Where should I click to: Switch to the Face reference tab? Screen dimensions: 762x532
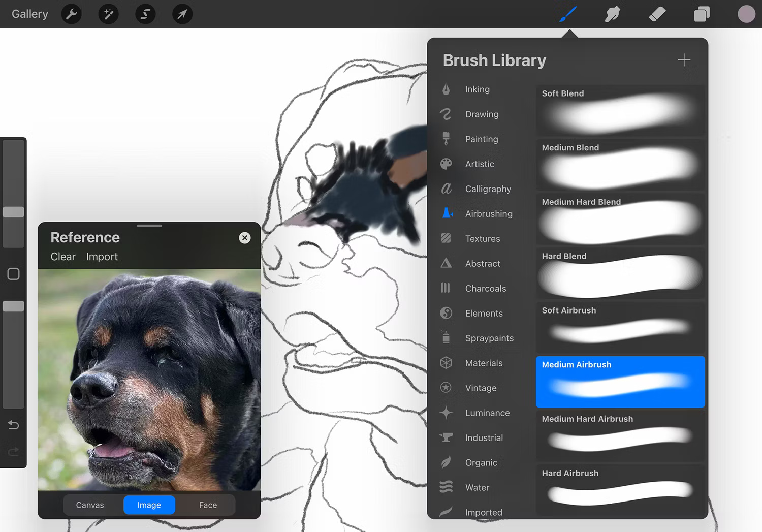coord(207,505)
